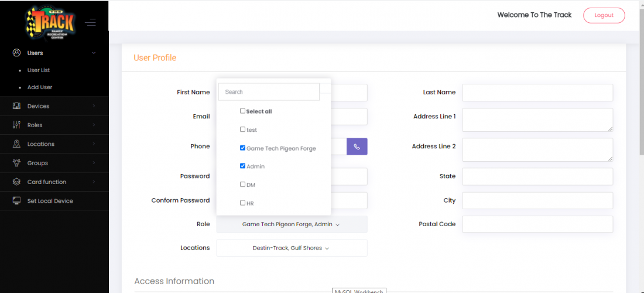Screen dimensions: 644x293
Task: Check the Select all checkbox
Action: pyautogui.click(x=242, y=111)
